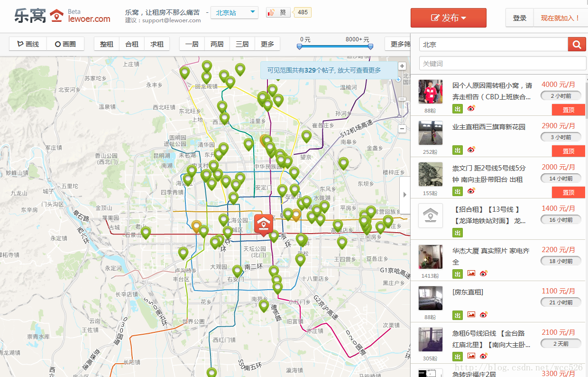Screen dimensions: 588x377
Task: Click the 88粉 user avatar on the 4000元 listing
Action: point(430,92)
